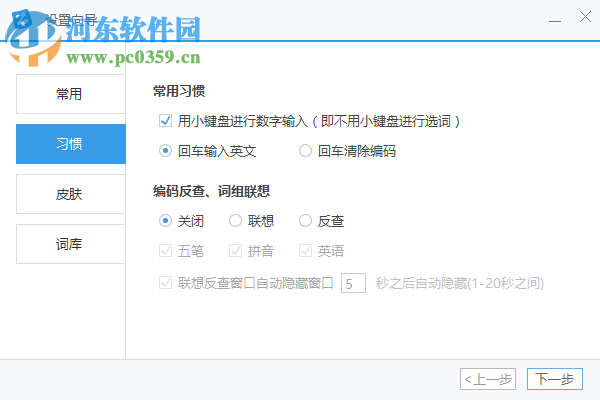Close the 设置向导 window
The width and height of the screenshot is (600, 400).
tap(585, 16)
